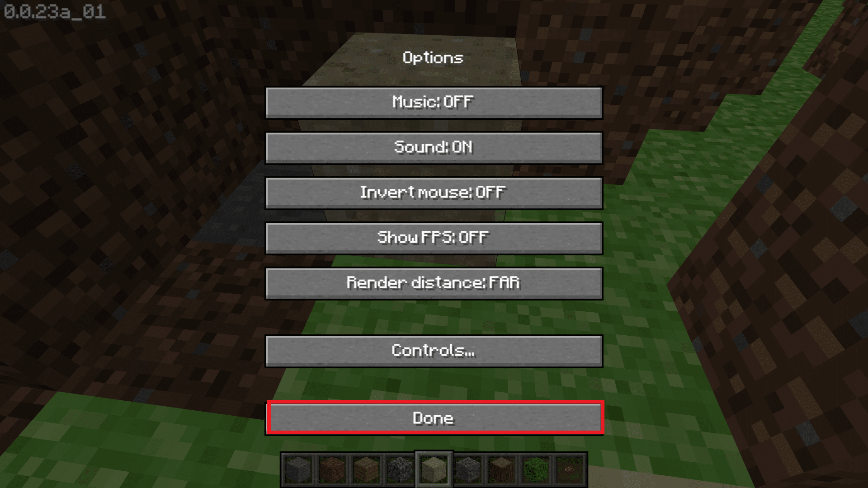Toggle Sound from ON to OFF
The image size is (868, 488).
(x=434, y=147)
